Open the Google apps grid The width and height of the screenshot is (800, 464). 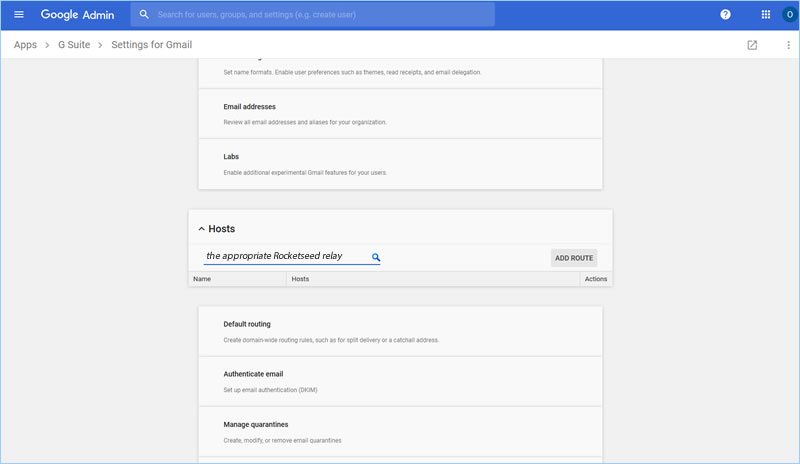click(x=765, y=14)
